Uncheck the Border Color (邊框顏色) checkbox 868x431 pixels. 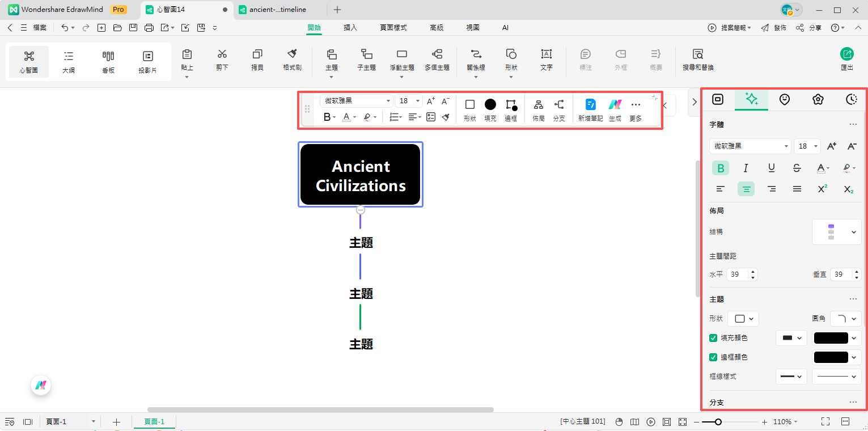[713, 357]
